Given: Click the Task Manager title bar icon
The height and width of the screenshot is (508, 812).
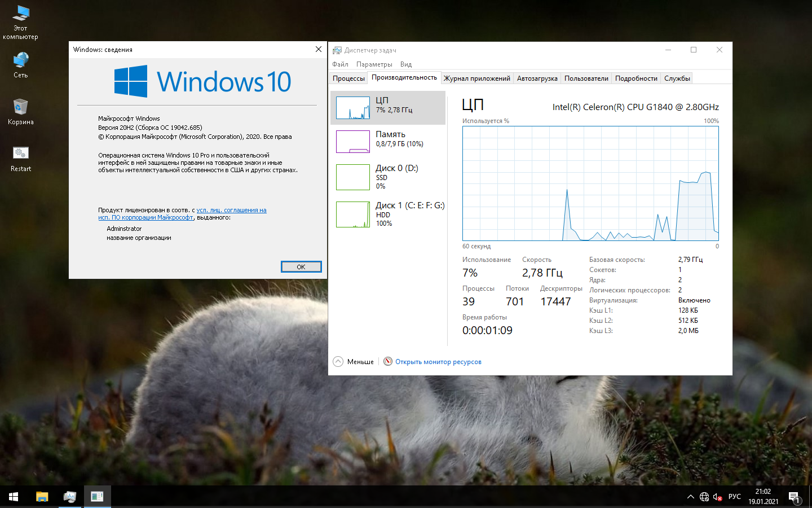Looking at the screenshot, I should coord(337,50).
